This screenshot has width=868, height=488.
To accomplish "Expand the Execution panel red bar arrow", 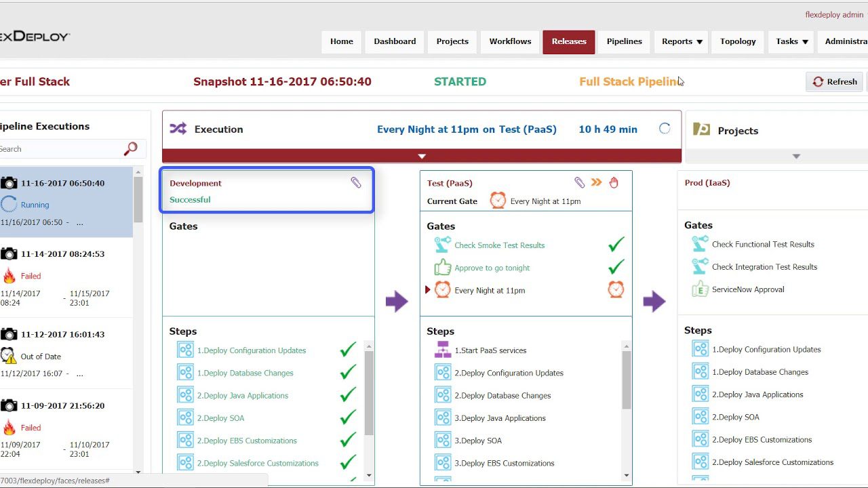I will point(422,156).
